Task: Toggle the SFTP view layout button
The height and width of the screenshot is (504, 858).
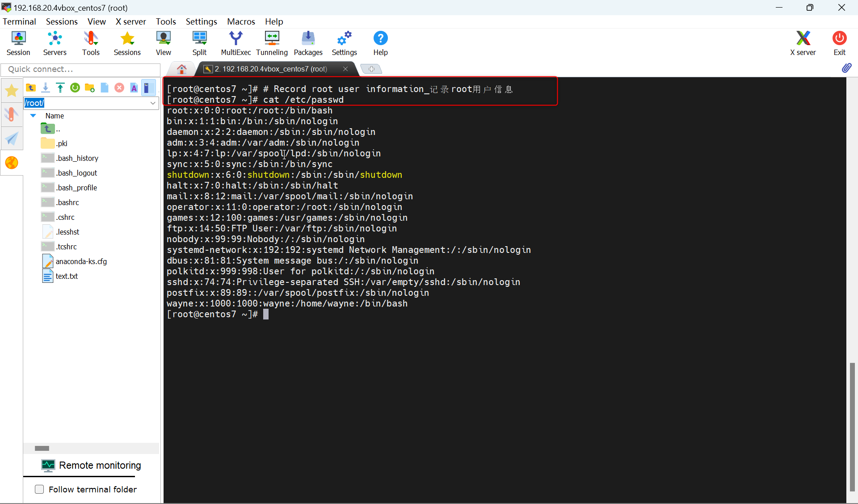Action: (x=148, y=88)
